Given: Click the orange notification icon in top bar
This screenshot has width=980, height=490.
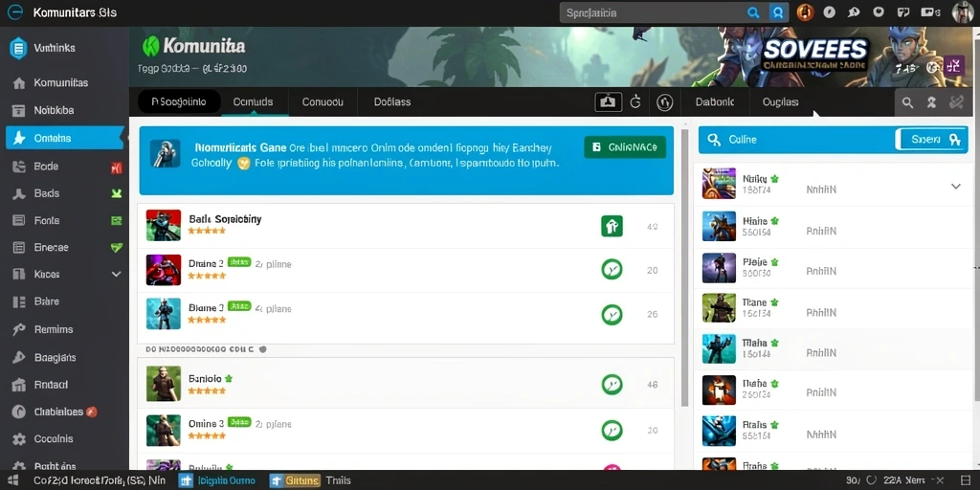Looking at the screenshot, I should tap(805, 11).
